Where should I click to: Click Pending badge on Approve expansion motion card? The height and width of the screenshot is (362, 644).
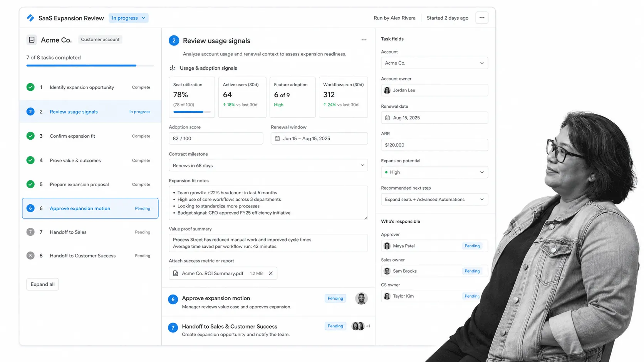click(335, 298)
